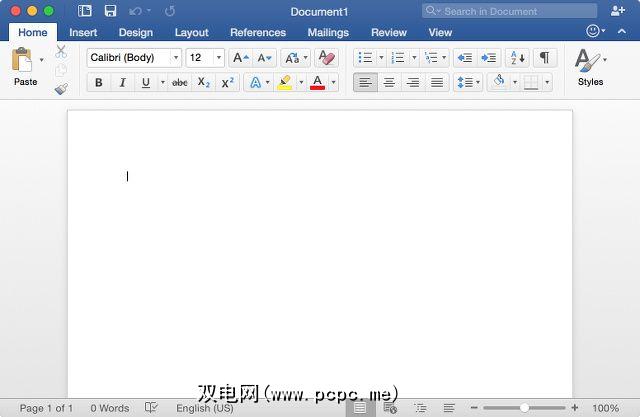The width and height of the screenshot is (640, 417).
Task: Decrease paragraph indent
Action: 465,58
